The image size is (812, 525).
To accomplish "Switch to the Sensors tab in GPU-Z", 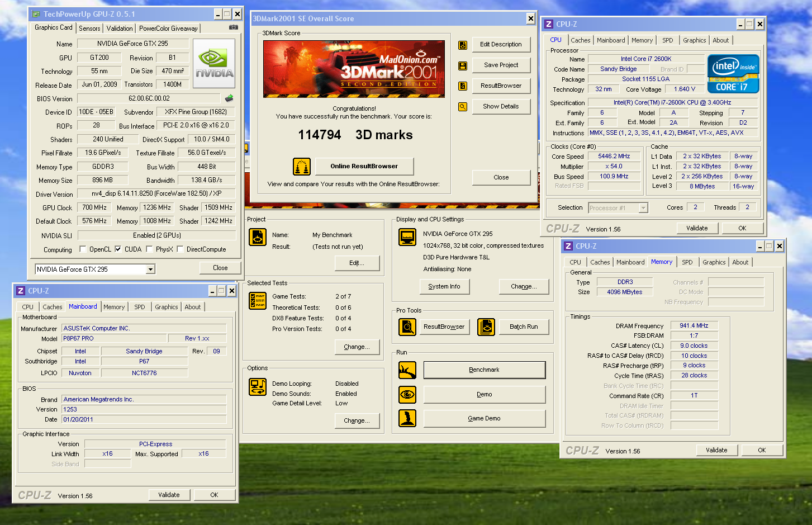I will (89, 29).
